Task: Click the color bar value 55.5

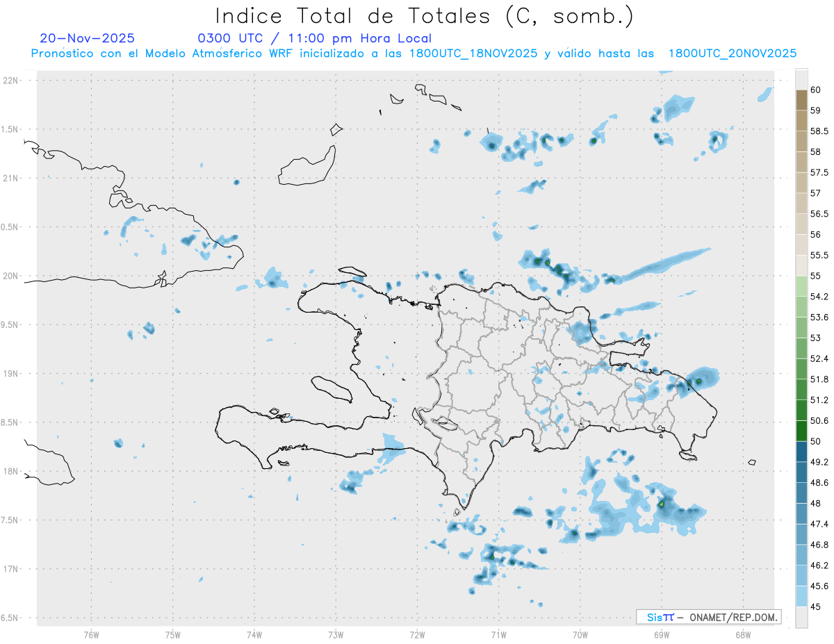Action: (x=819, y=255)
